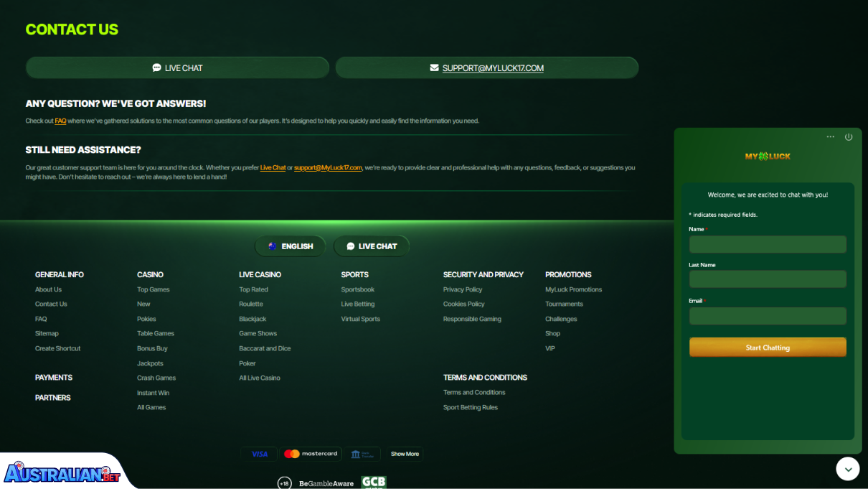This screenshot has height=489, width=868.
Task: Open Challenges footer link
Action: (561, 319)
